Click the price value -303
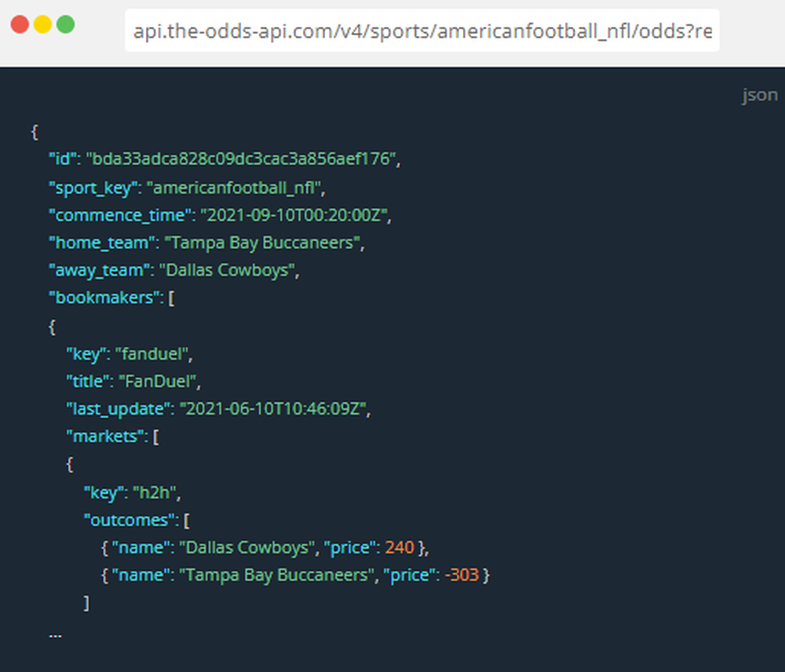Viewport: 785px width, 672px height. coord(462,575)
